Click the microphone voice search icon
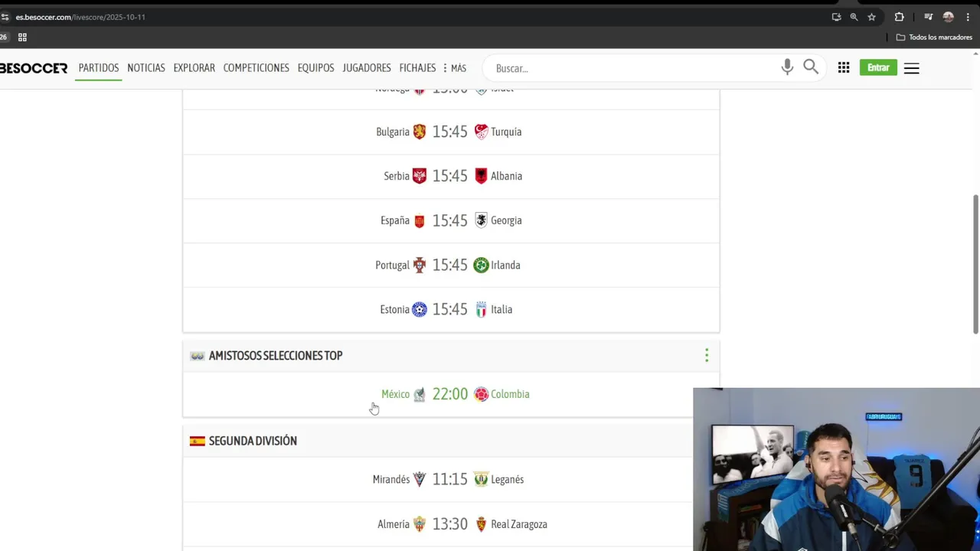The image size is (980, 551). 787,67
